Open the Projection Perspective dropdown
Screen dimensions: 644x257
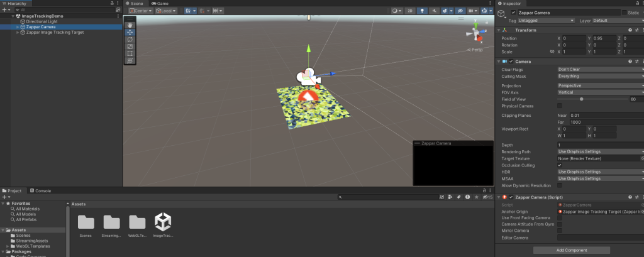coord(601,86)
